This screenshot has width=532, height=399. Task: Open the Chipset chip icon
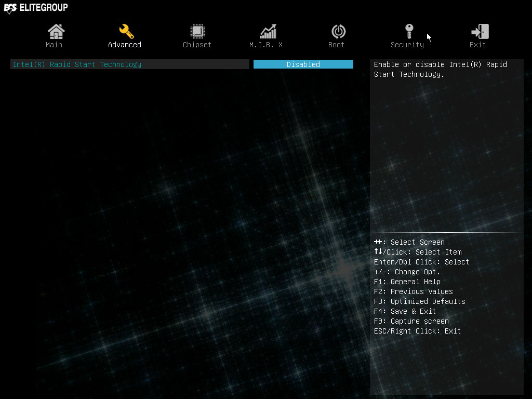pos(197,32)
